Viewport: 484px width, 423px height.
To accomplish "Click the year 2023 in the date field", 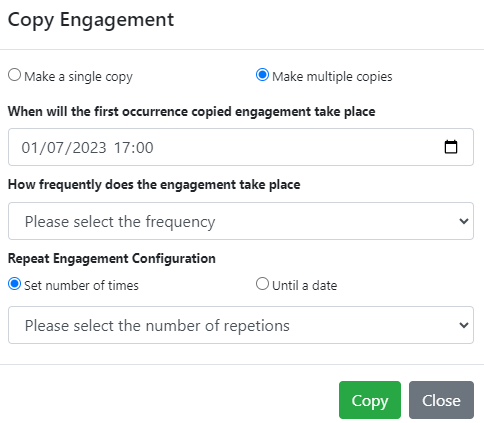I will [89, 148].
